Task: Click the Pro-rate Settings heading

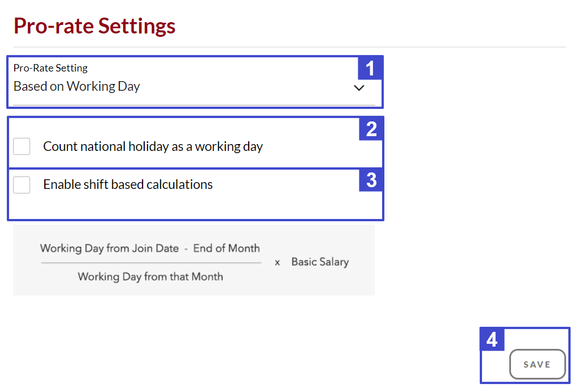Action: tap(94, 26)
